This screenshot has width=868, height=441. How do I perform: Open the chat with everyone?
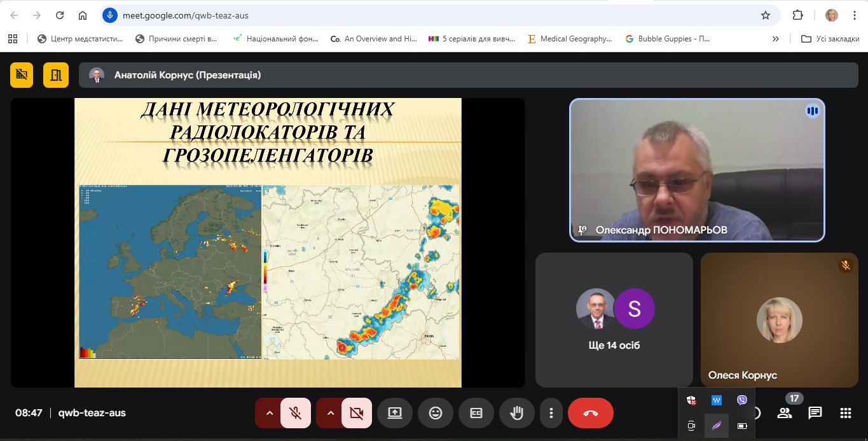tap(815, 413)
